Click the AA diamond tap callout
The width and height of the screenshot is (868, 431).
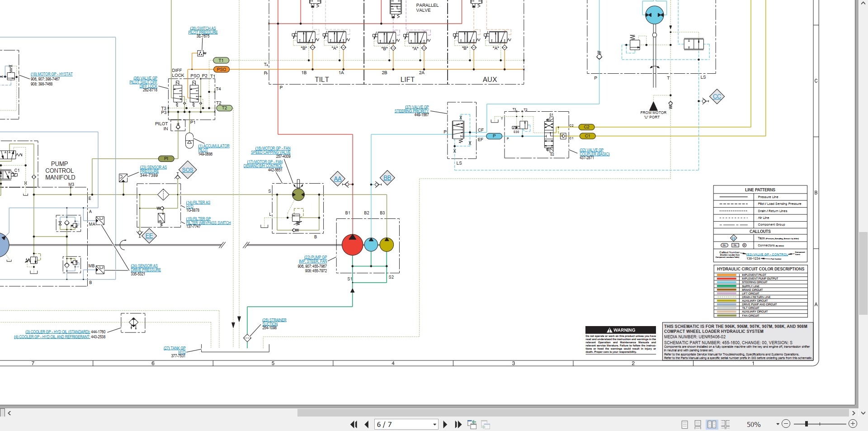338,179
